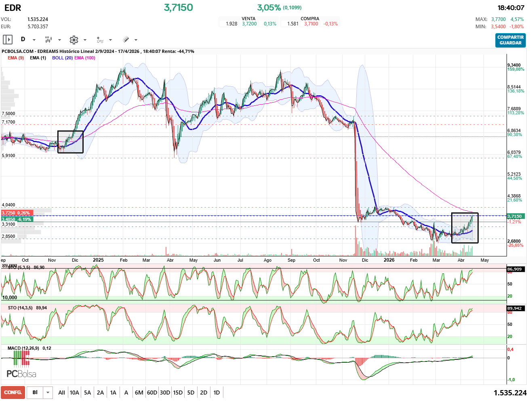Viewport: 532px width, 401px height.
Task: Select the 1A time range
Action: pyautogui.click(x=113, y=393)
